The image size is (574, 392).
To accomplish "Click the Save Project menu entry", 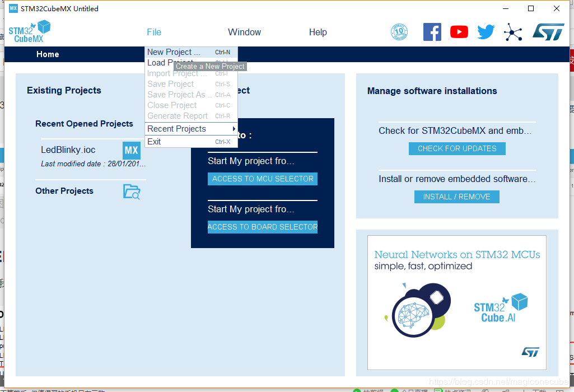I will click(x=191, y=84).
